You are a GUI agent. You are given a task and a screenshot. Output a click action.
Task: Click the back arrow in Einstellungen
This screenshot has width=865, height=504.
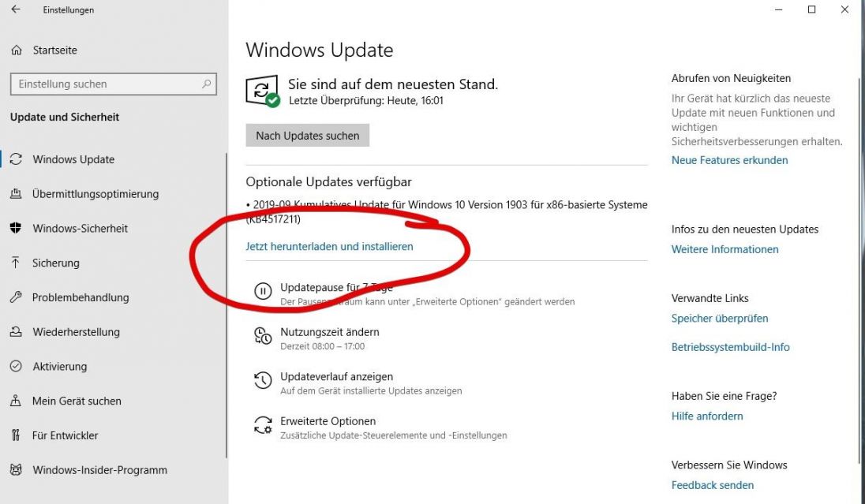pyautogui.click(x=16, y=9)
